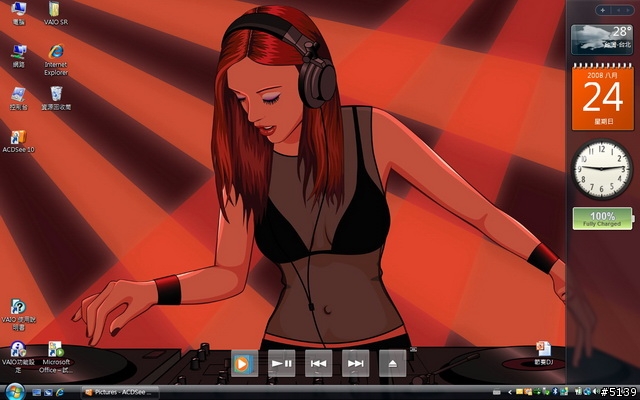Click the keyboard icon beside the tray
Image resolution: width=640 pixels, height=400 pixels.
click(496, 392)
